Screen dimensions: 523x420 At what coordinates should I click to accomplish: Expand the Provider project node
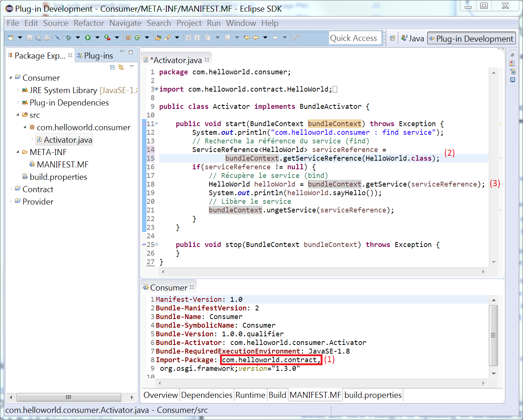click(11, 202)
